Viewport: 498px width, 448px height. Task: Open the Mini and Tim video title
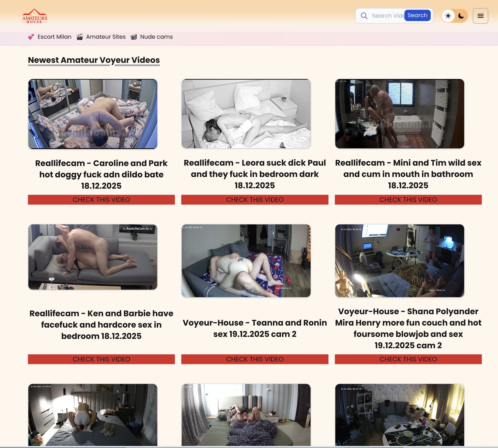coord(408,174)
